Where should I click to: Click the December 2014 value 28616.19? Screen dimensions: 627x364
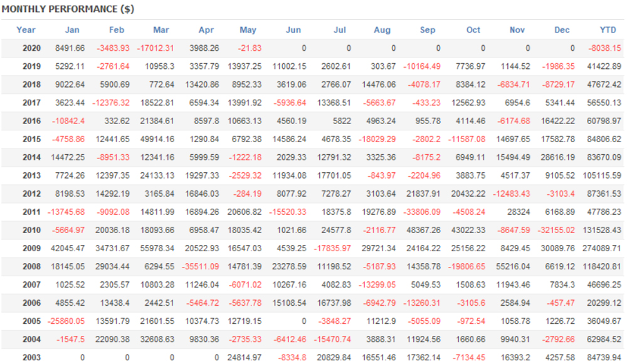[x=557, y=157]
